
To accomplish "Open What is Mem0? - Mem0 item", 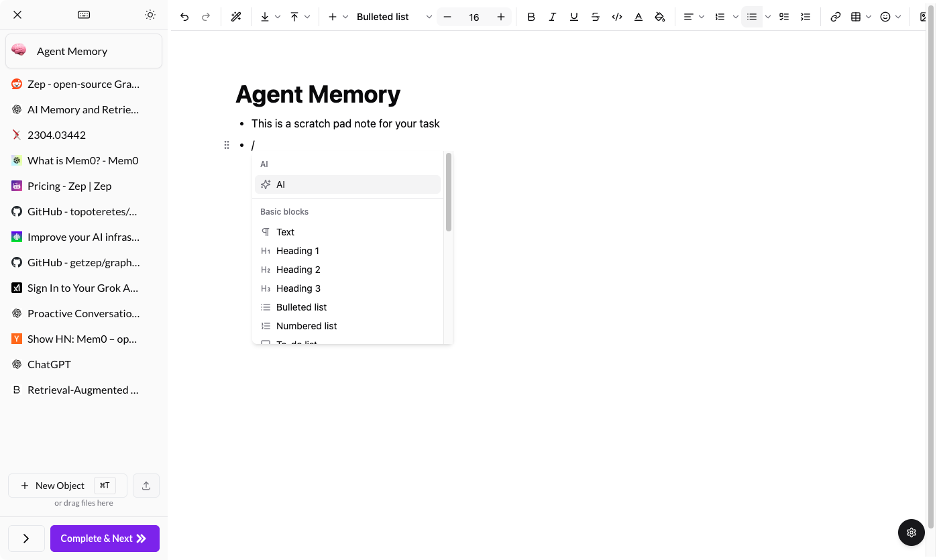I will coord(84,160).
